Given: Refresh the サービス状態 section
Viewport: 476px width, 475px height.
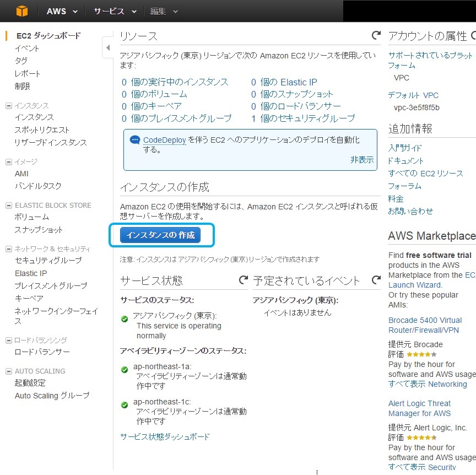Looking at the screenshot, I should [244, 280].
